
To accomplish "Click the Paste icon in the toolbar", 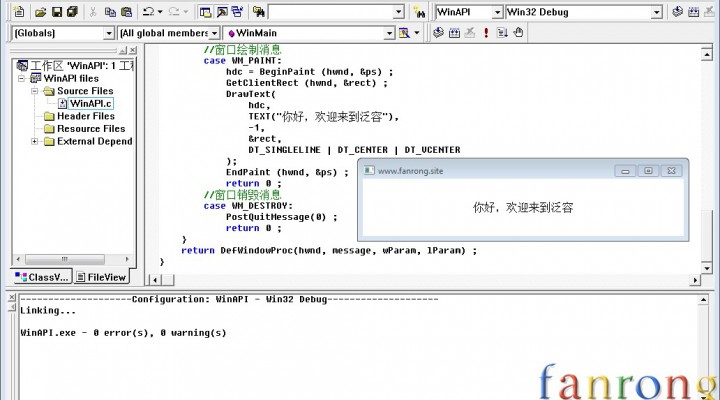I will tap(126, 12).
